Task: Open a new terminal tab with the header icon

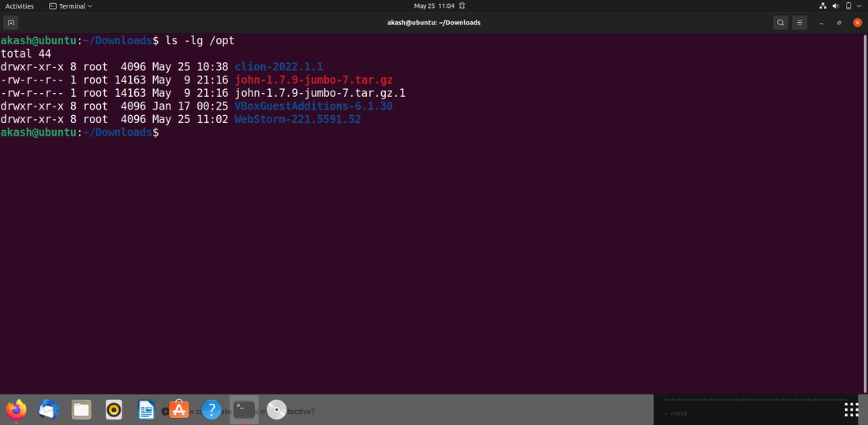Action: [11, 23]
